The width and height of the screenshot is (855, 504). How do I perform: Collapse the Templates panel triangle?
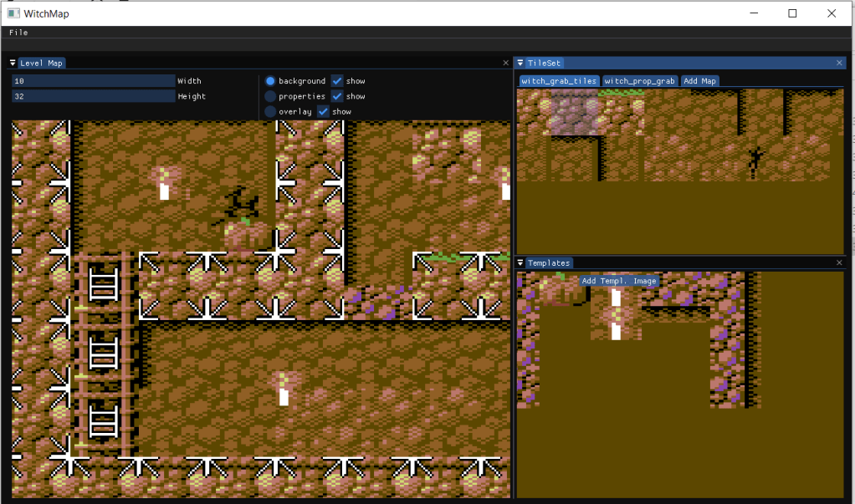click(x=520, y=263)
